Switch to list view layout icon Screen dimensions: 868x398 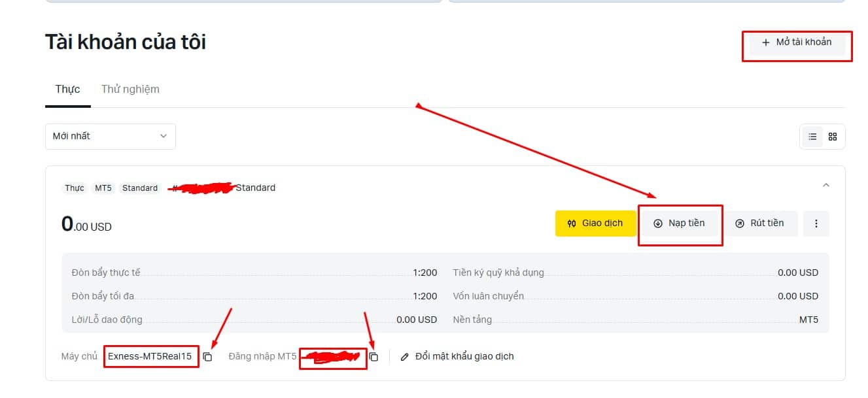[x=812, y=137]
